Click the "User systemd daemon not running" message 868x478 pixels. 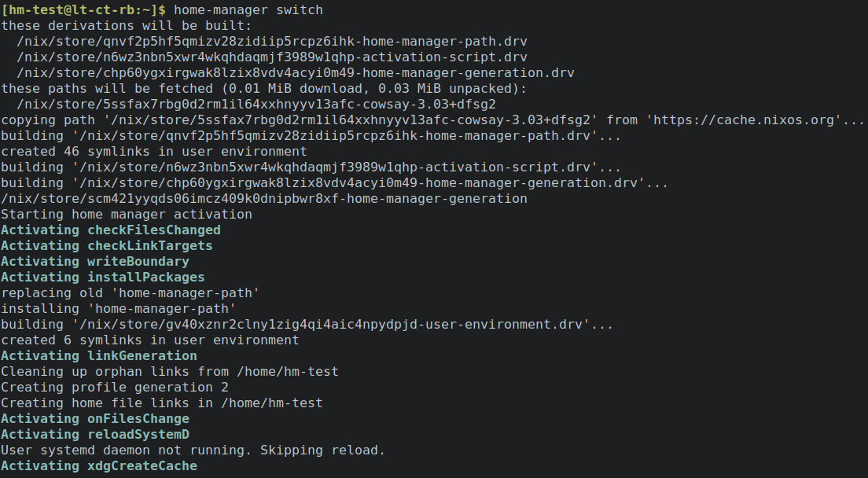tap(193, 450)
